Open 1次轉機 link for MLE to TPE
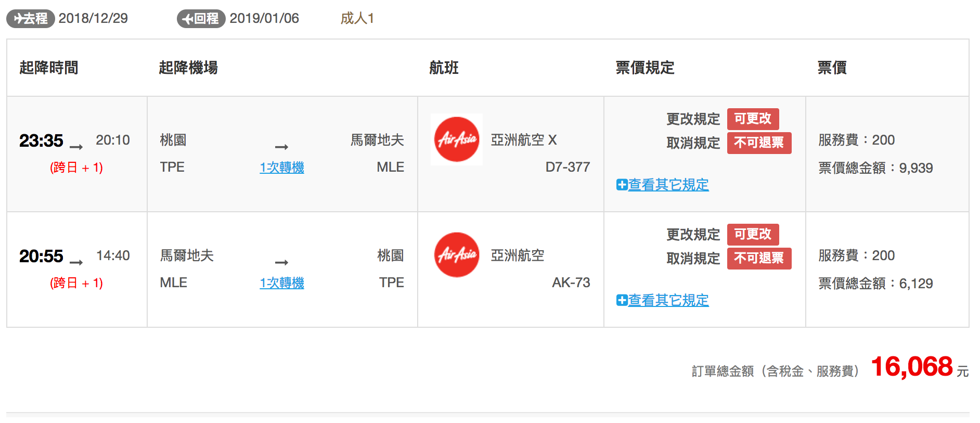 click(282, 283)
